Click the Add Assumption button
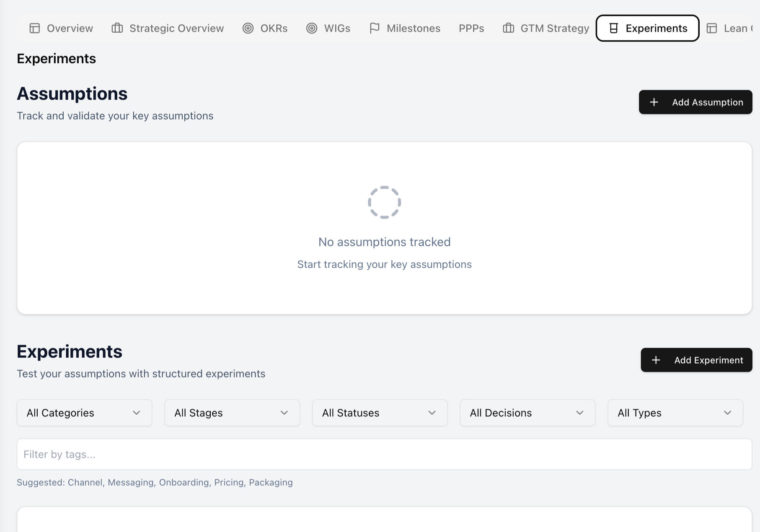The image size is (760, 532). coord(695,102)
